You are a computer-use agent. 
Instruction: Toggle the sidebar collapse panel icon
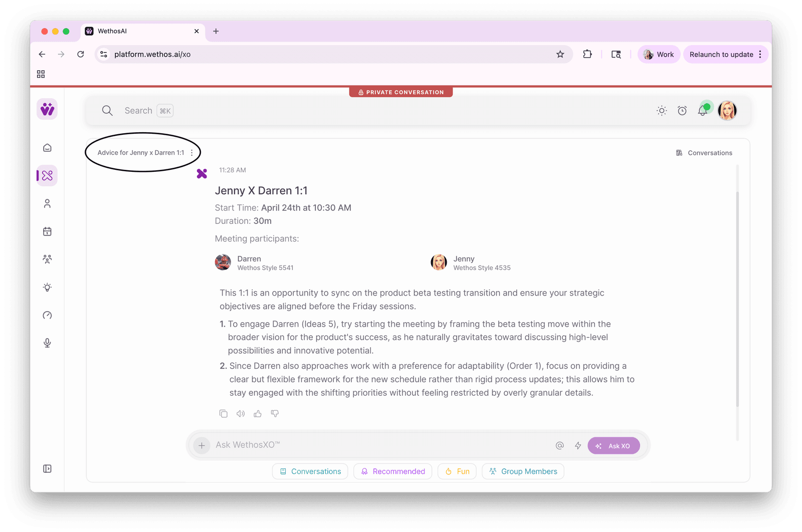coord(47,469)
